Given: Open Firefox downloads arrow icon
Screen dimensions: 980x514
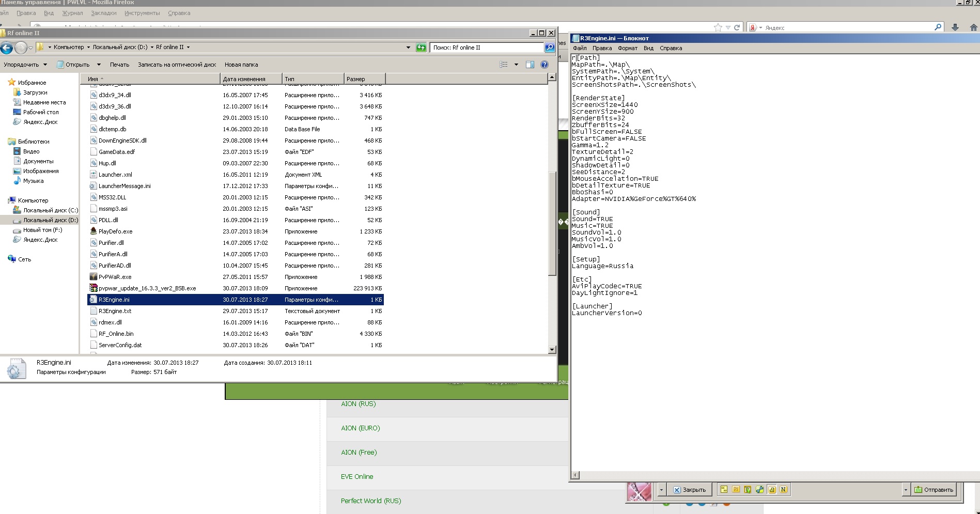Looking at the screenshot, I should pos(955,28).
